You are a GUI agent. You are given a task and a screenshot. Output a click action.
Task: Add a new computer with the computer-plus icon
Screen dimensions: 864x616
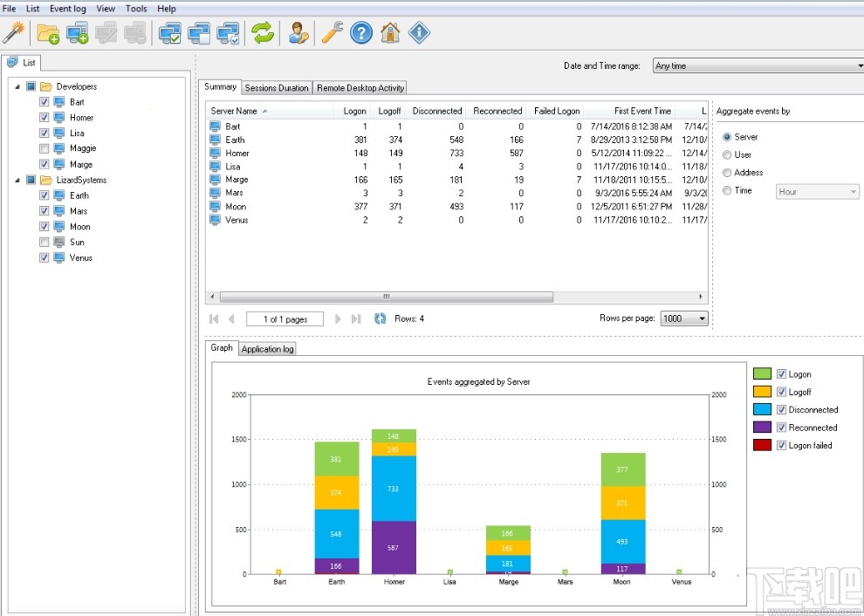click(x=77, y=32)
